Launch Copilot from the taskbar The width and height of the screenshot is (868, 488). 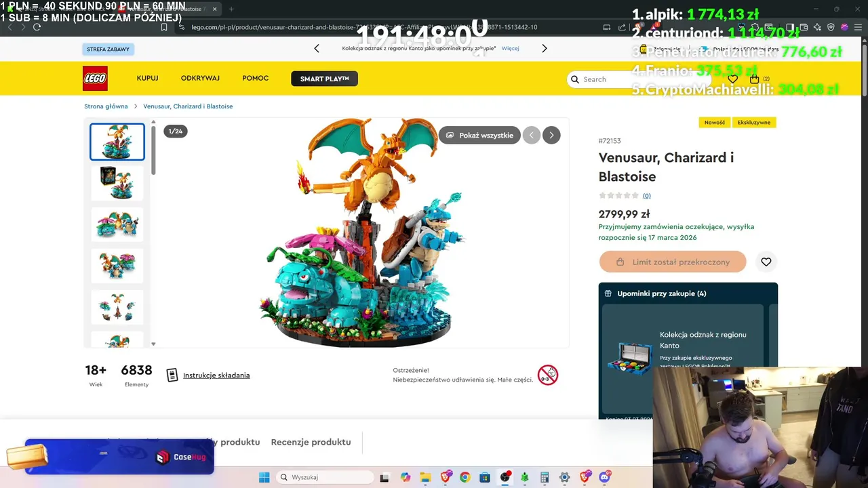click(406, 477)
